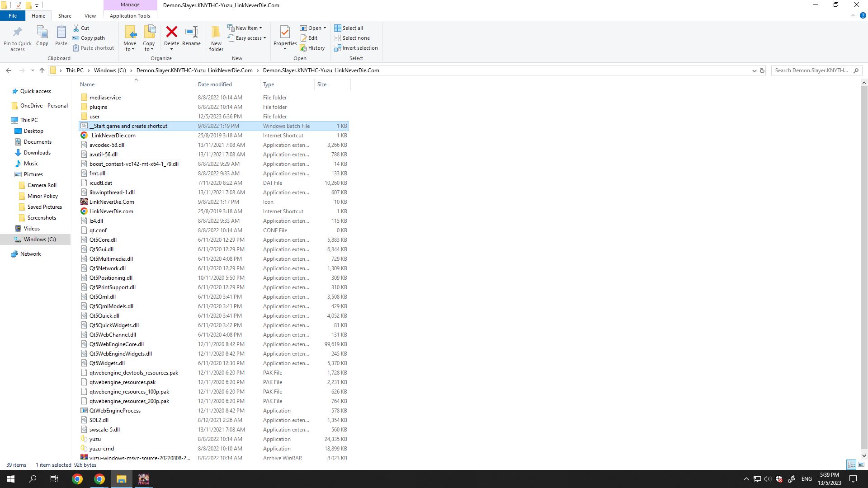
Task: Click the Rename icon in Organize group
Action: point(191,32)
